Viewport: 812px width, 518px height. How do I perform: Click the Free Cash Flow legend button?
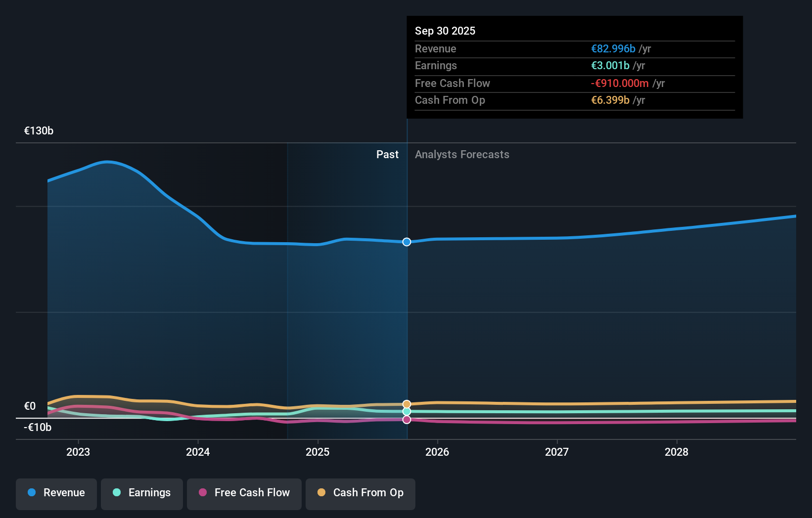(x=244, y=493)
